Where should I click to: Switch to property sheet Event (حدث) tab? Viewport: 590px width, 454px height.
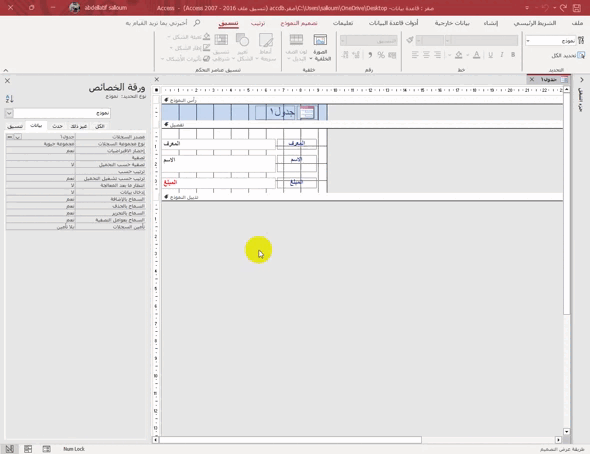(57, 126)
